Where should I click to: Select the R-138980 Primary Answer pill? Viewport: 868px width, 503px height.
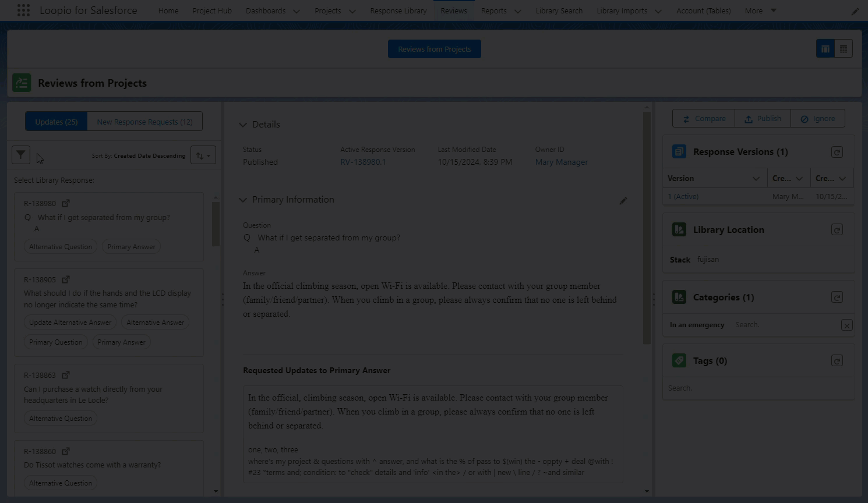click(131, 247)
